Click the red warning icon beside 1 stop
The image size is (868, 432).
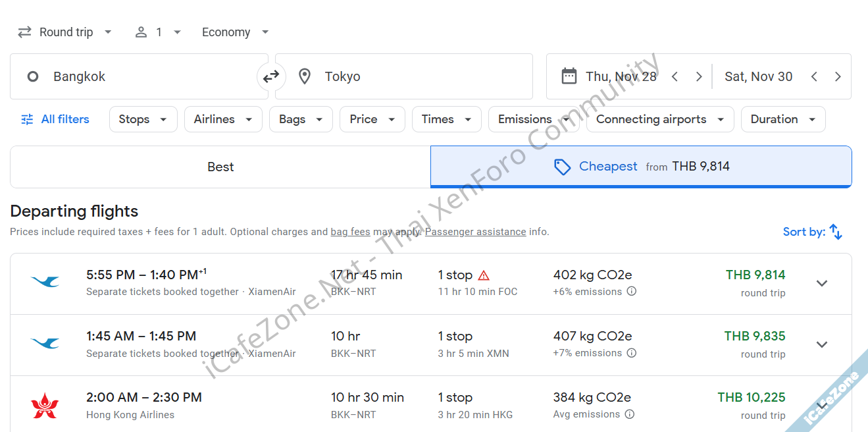coord(484,275)
